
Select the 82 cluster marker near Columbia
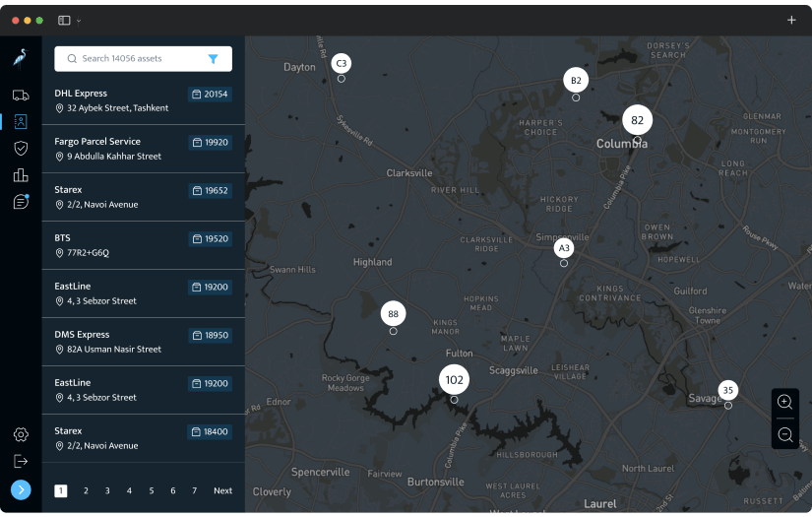point(638,120)
